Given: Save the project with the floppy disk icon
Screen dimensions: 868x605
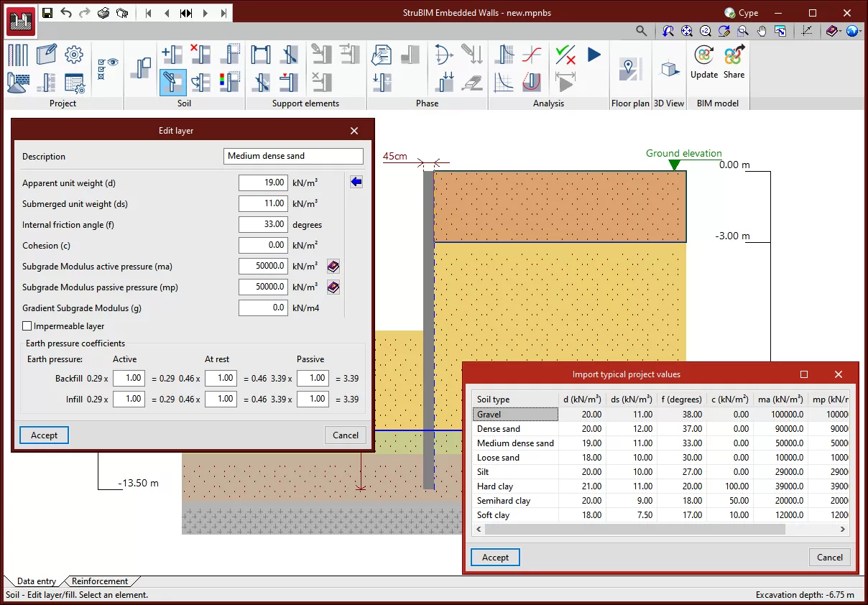Looking at the screenshot, I should click(47, 13).
